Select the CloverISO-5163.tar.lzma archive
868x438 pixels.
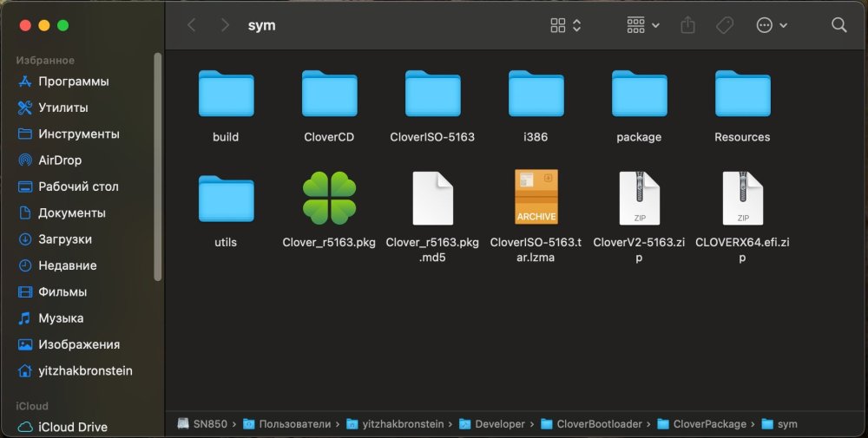coord(536,197)
